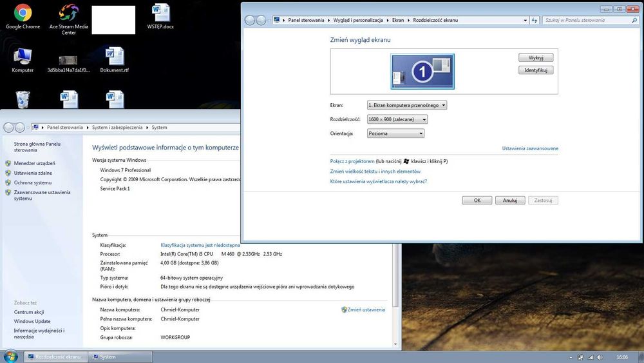The height and width of the screenshot is (363, 644).
Task: Select Ace Stream Media Center icon
Action: pyautogui.click(x=69, y=19)
